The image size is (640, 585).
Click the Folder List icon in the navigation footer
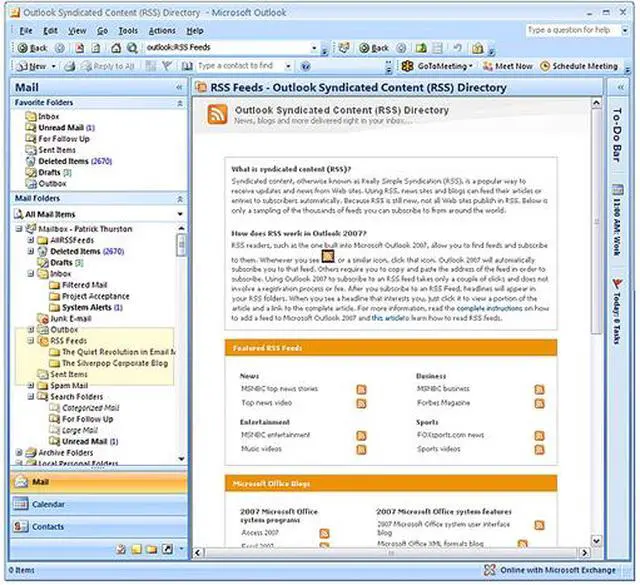click(x=151, y=549)
